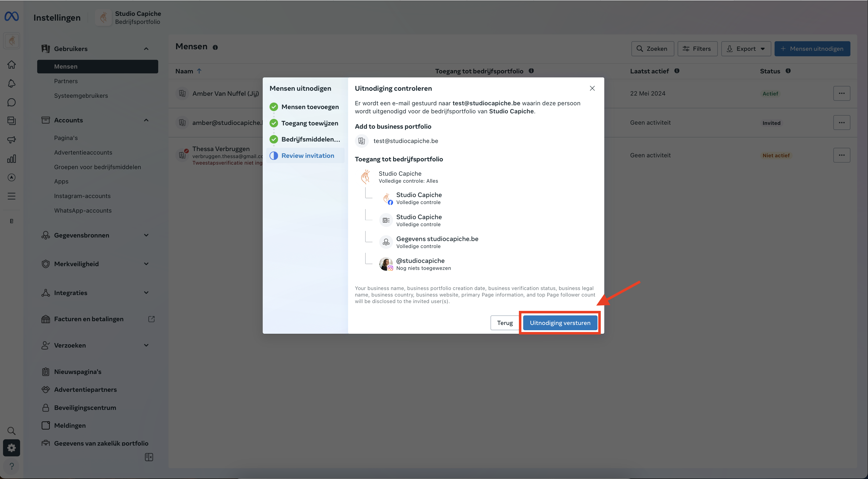Close the Uitnodiging controleren dialog

(592, 88)
